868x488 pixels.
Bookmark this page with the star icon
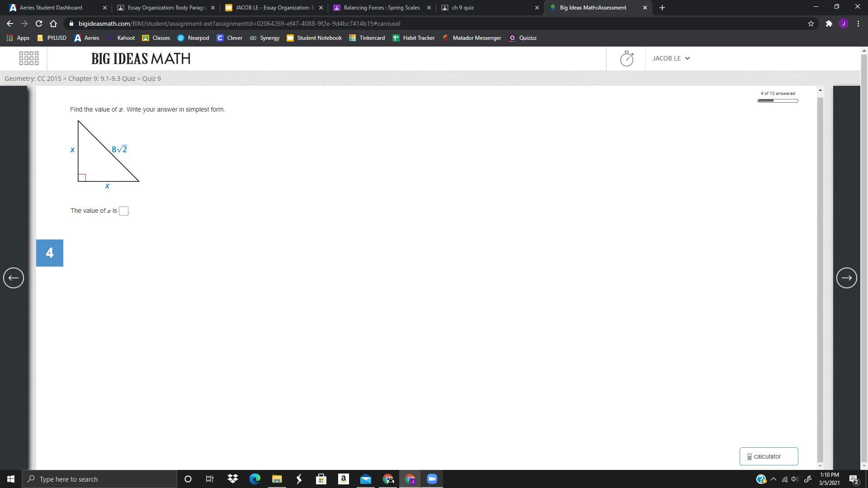click(811, 23)
